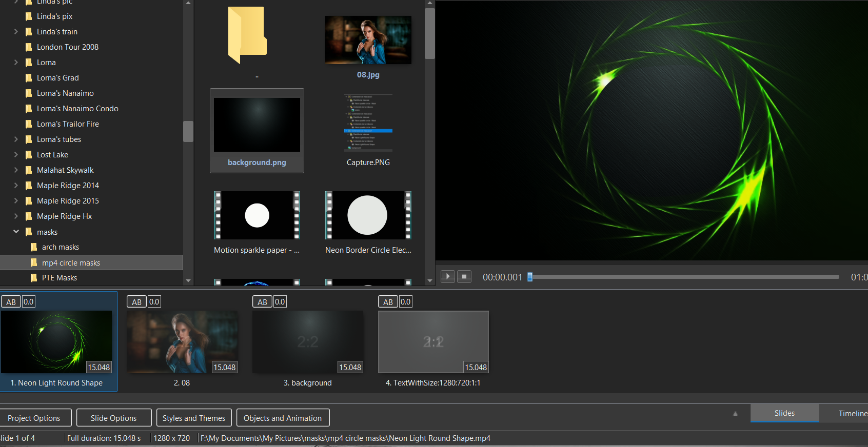Switch to the Timeline tab
This screenshot has width=868, height=447.
coord(852,413)
